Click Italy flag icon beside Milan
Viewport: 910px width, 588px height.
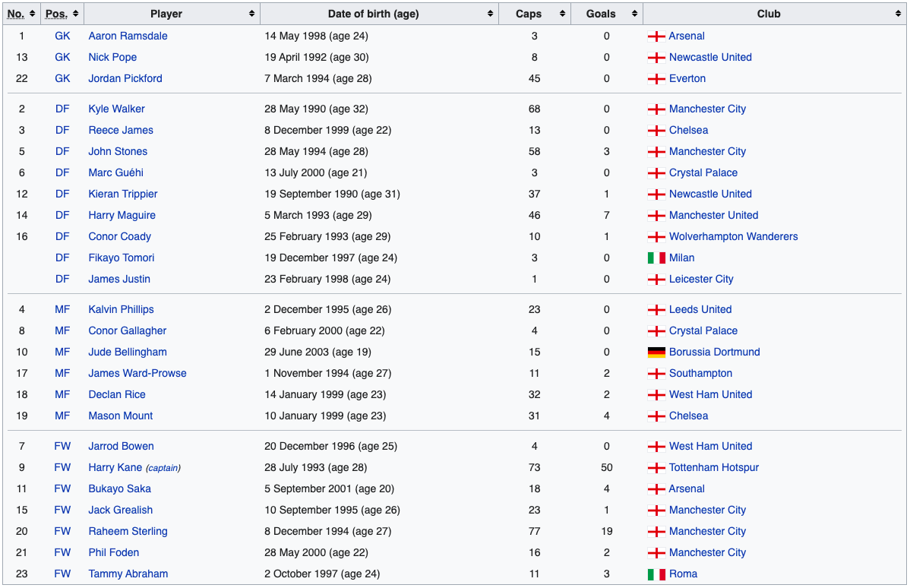pyautogui.click(x=656, y=258)
